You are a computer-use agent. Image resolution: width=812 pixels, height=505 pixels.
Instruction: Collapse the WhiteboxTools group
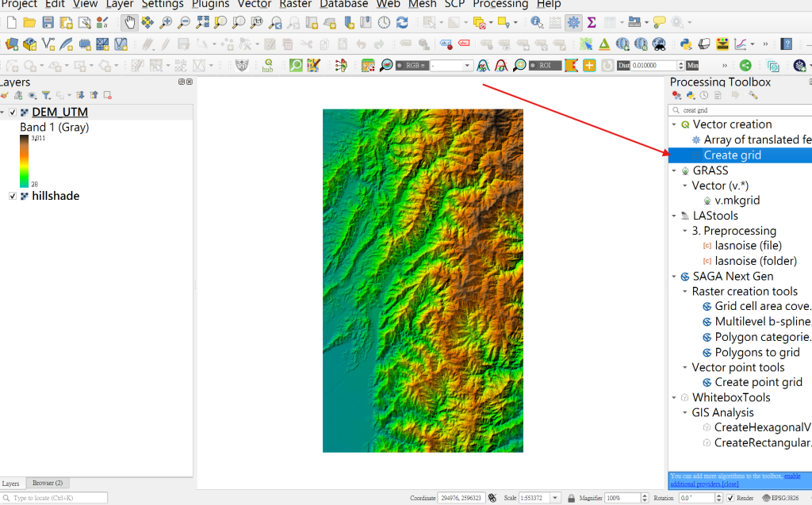pos(674,398)
